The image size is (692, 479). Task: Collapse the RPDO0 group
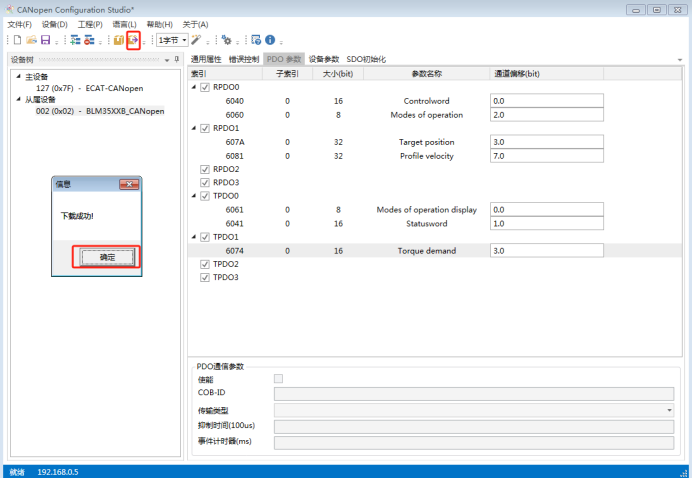coord(194,87)
